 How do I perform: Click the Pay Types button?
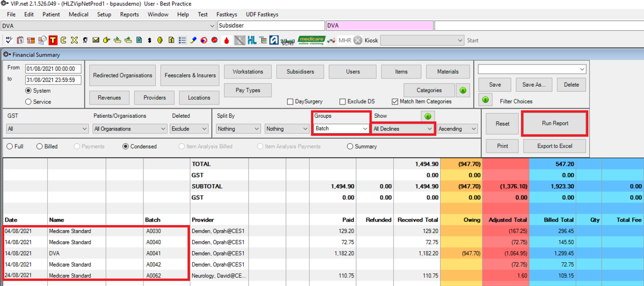248,90
